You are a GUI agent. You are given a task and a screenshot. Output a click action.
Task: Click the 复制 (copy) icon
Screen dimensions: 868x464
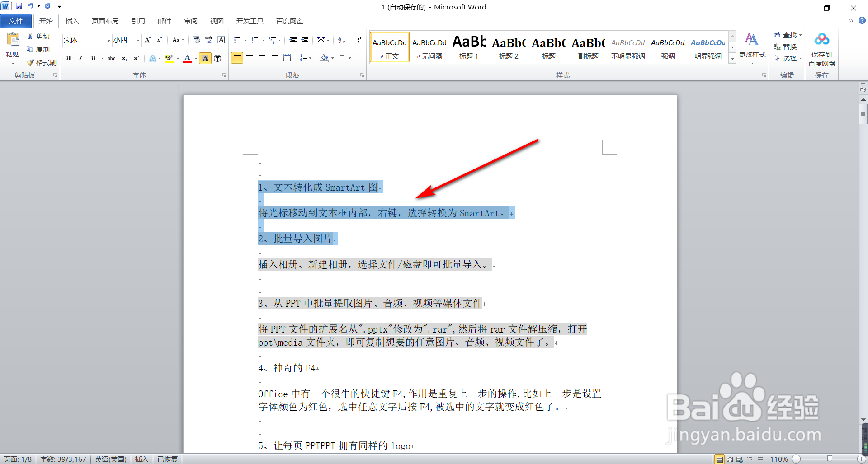[x=30, y=49]
